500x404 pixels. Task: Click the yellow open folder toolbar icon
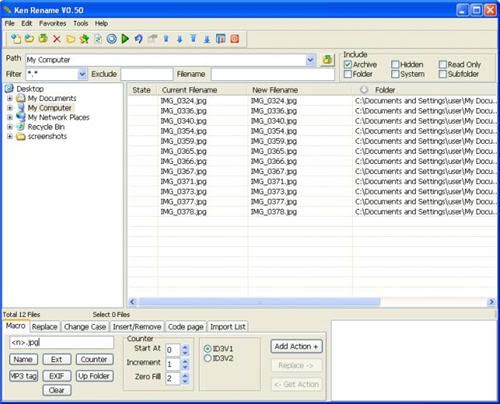coord(70,39)
